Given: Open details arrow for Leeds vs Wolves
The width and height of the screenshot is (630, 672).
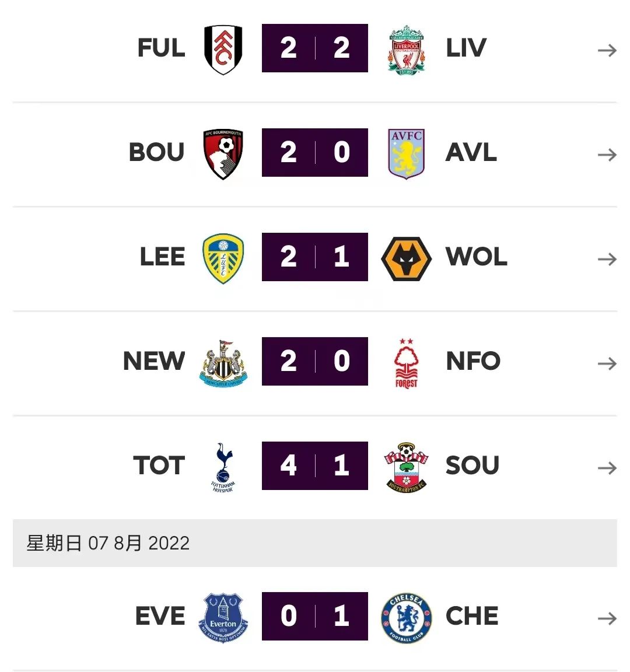Looking at the screenshot, I should pyautogui.click(x=607, y=260).
